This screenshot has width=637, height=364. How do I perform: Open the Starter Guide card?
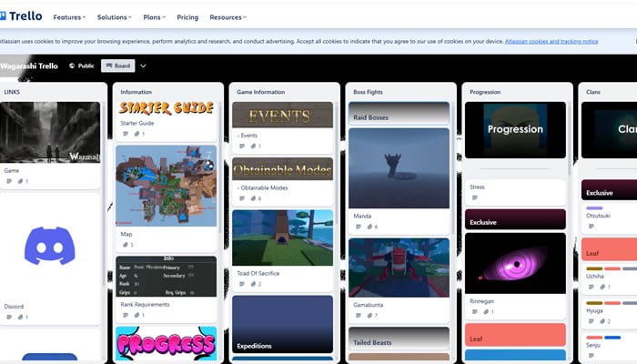tap(167, 121)
